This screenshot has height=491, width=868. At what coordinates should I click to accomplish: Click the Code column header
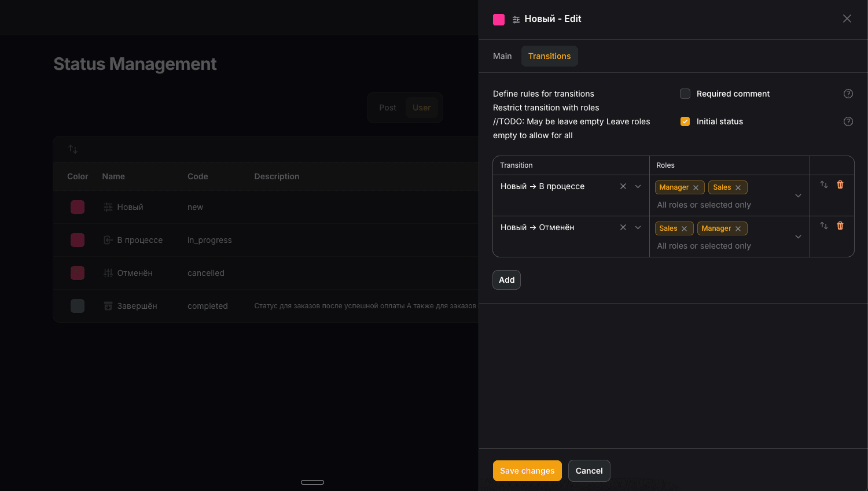pos(198,176)
